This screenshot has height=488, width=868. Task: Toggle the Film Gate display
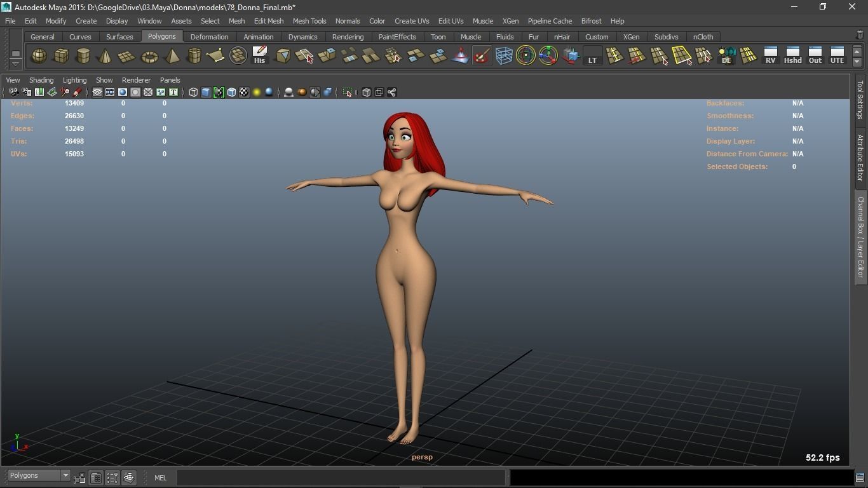pos(110,92)
